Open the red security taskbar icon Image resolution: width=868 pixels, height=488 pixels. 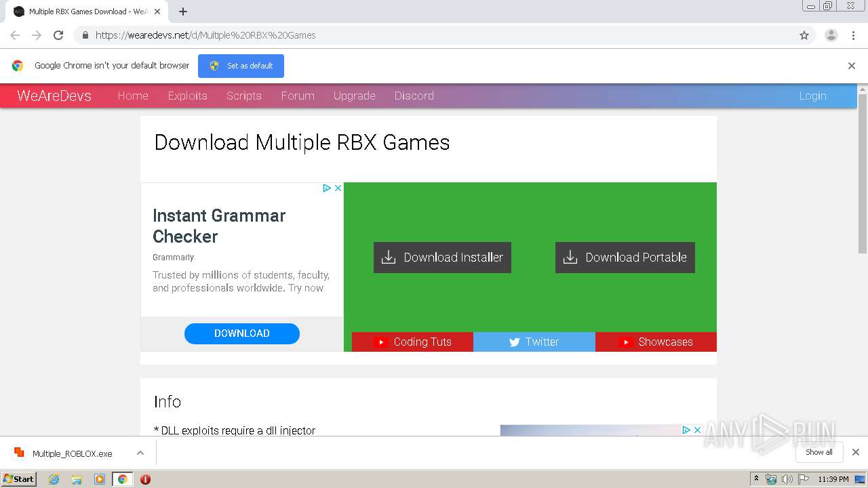(145, 479)
